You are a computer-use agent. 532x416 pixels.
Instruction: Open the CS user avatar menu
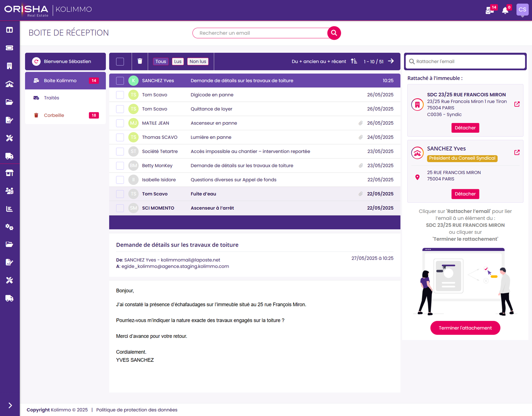[522, 10]
